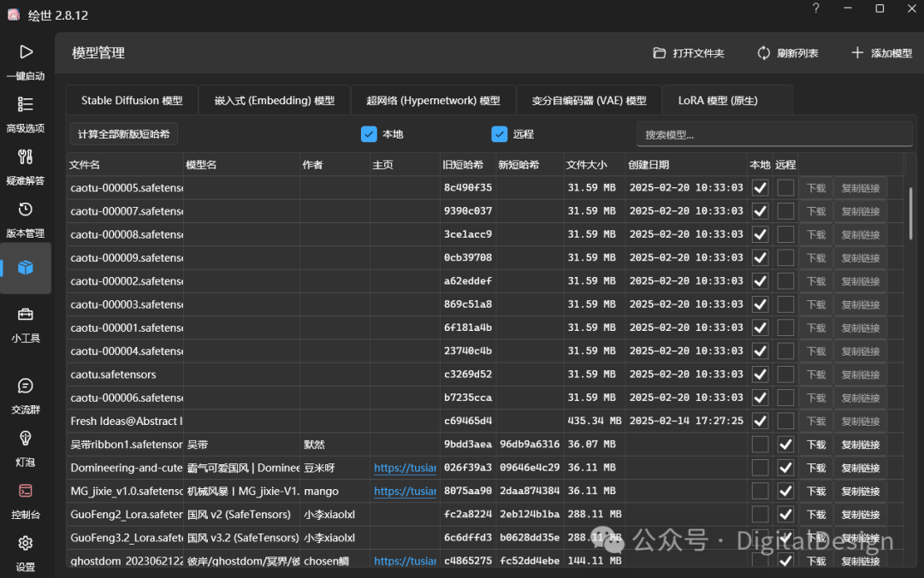
Task: Click the 刷新列表 refresh icon
Action: coord(764,53)
